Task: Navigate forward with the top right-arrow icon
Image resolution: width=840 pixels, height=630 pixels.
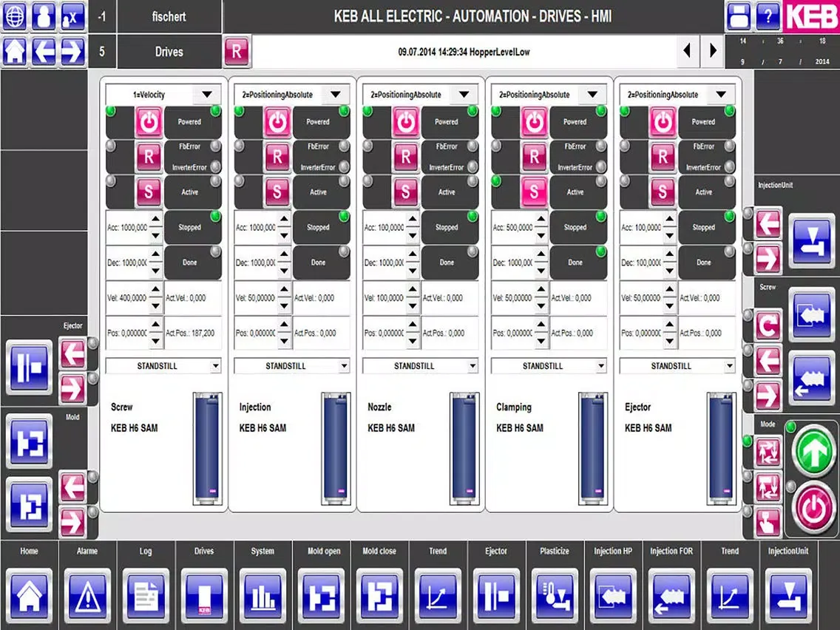Action: coord(72,52)
